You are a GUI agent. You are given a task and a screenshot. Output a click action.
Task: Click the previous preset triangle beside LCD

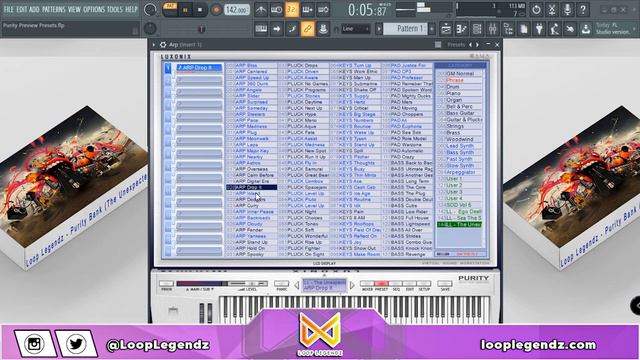(297, 285)
